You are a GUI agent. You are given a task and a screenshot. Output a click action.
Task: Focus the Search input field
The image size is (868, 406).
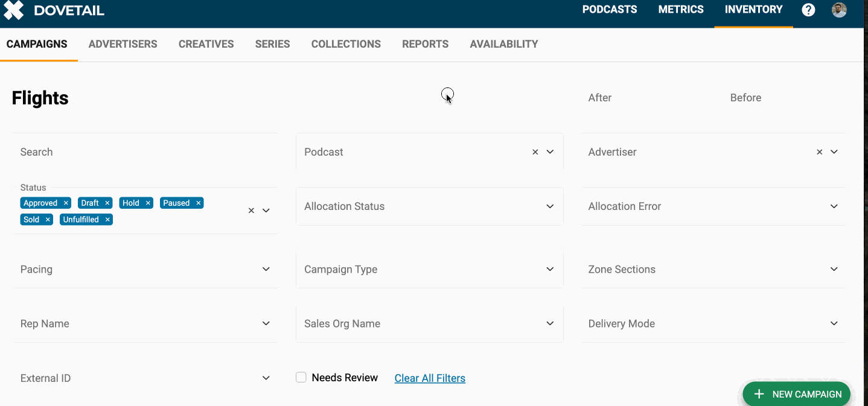pyautogui.click(x=146, y=152)
